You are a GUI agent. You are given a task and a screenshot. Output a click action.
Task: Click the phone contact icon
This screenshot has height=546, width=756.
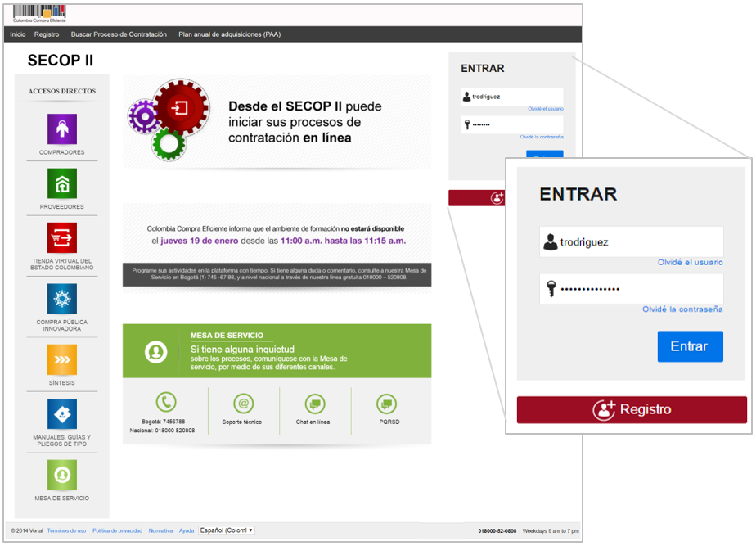click(x=166, y=402)
